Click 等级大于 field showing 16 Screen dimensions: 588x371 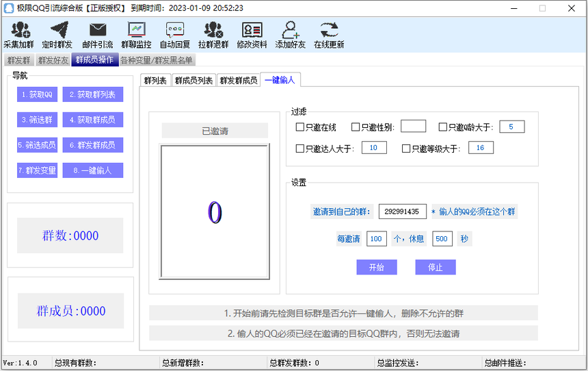pos(481,148)
